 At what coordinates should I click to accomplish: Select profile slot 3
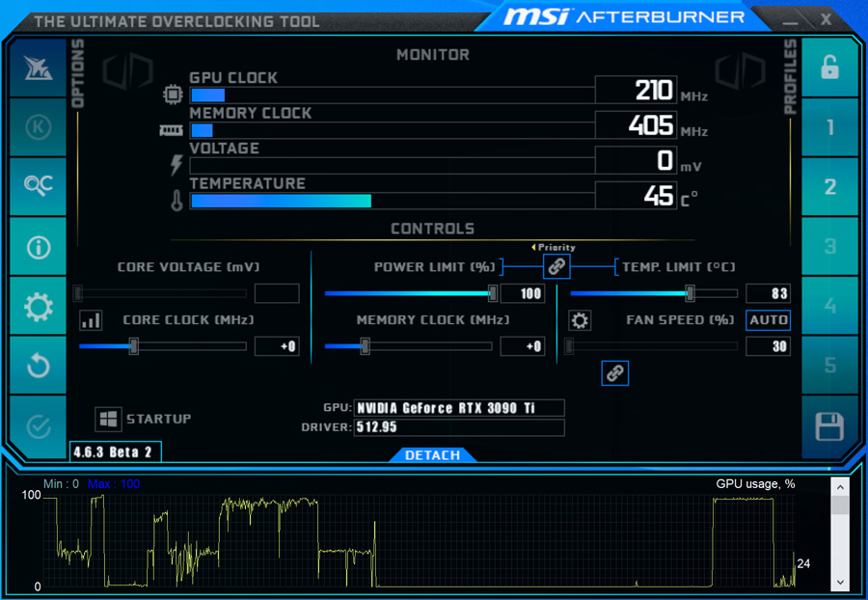pos(829,246)
